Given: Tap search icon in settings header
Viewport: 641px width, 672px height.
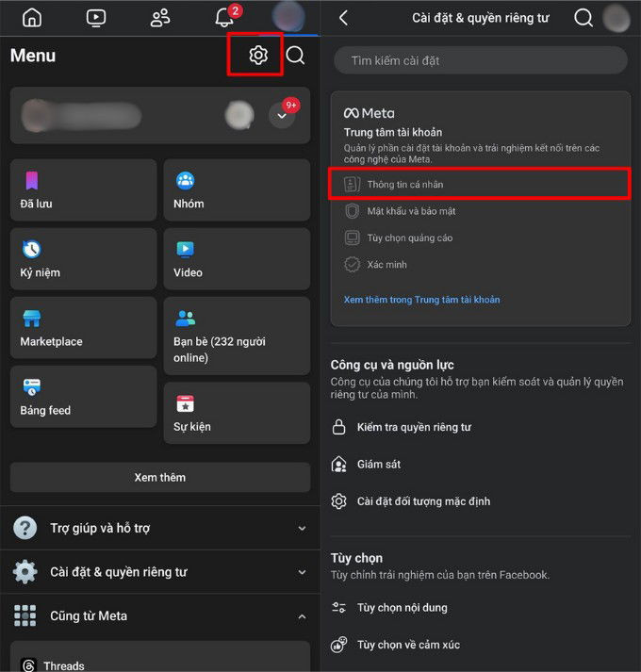Looking at the screenshot, I should [x=583, y=18].
